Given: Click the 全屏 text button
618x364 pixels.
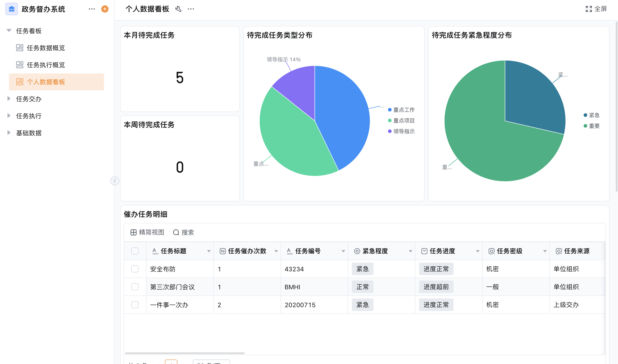Looking at the screenshot, I should click(601, 9).
